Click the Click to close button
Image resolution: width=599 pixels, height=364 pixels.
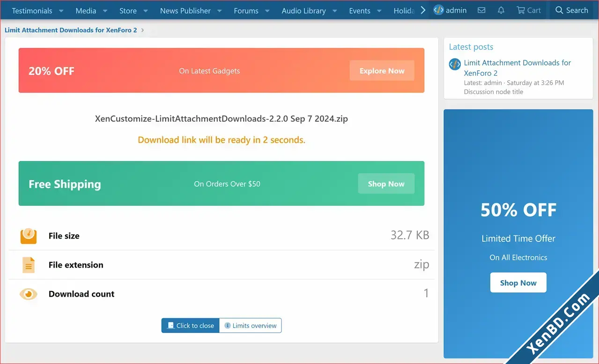[x=190, y=326]
